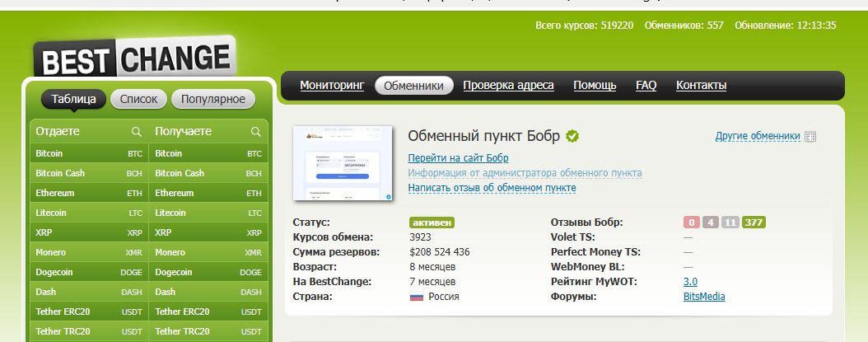Click the Всего курсов: 519220 counter

click(585, 26)
